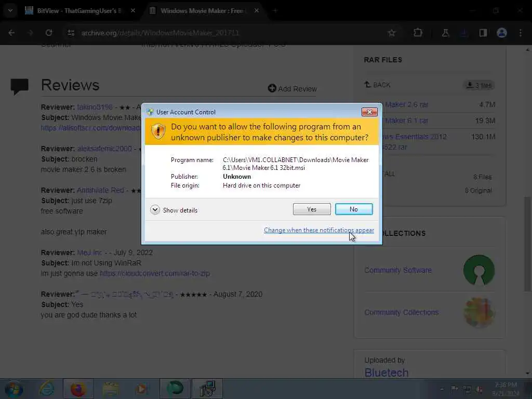This screenshot has width=532, height=399.
Task: Open Change when these notifications appear link
Action: coord(319,230)
